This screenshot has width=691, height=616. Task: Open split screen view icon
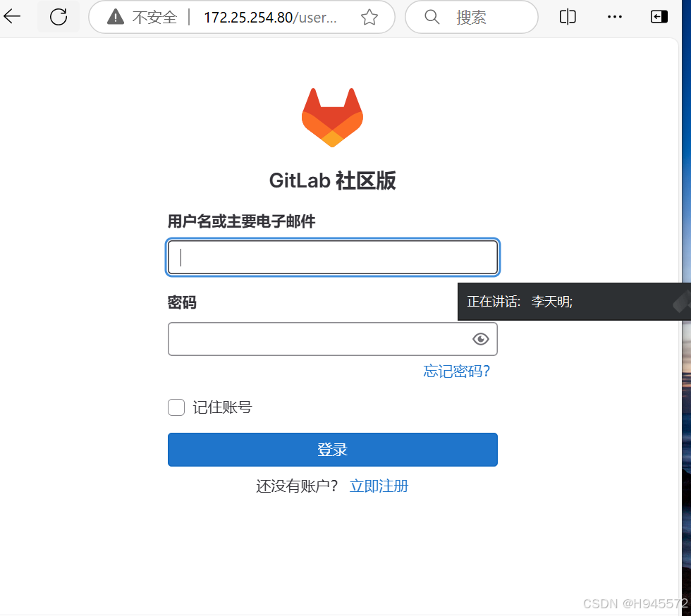pos(568,17)
